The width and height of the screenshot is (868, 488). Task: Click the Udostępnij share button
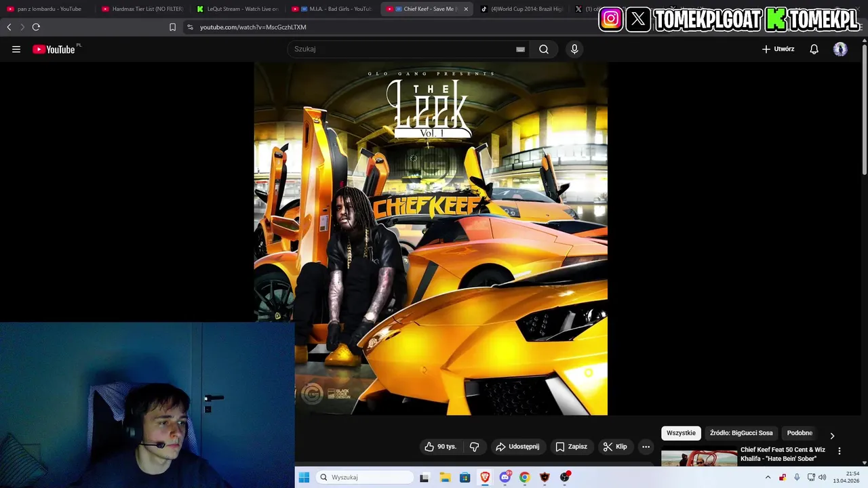pyautogui.click(x=518, y=447)
